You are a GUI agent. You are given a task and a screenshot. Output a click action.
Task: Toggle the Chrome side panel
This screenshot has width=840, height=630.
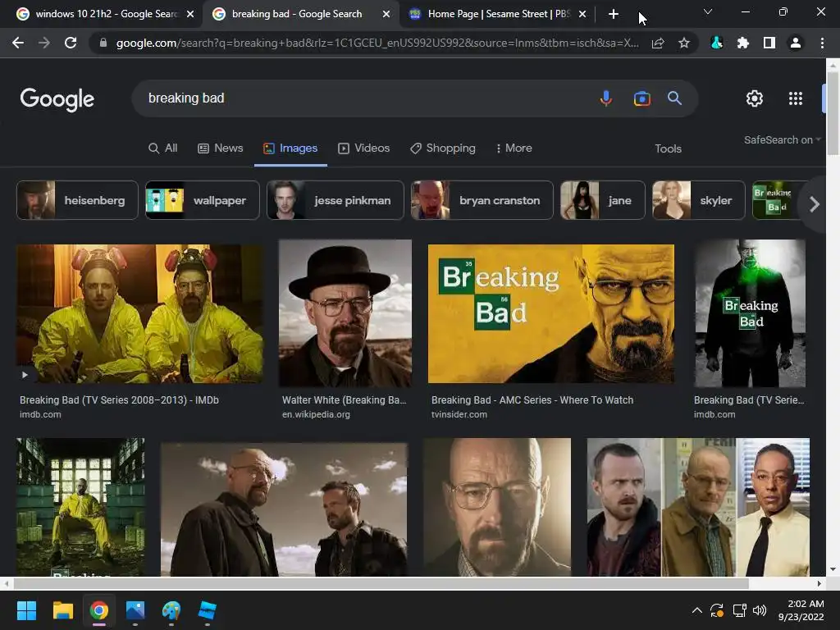tap(769, 43)
